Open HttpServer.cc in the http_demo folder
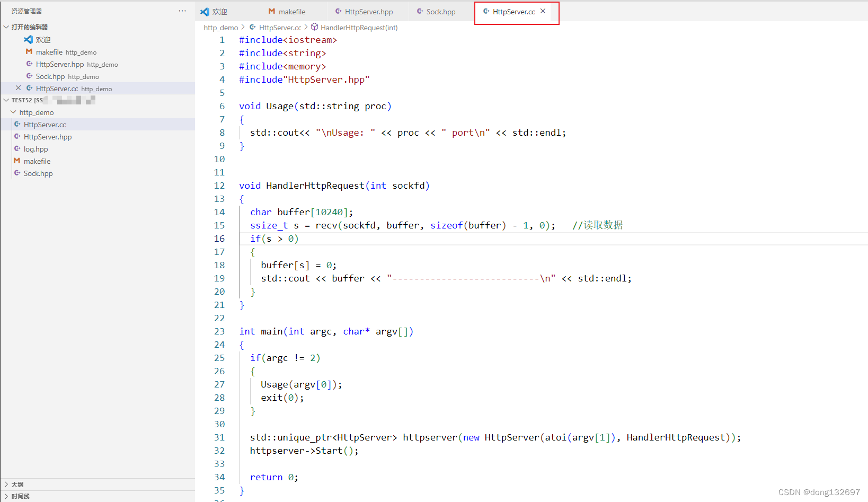The height and width of the screenshot is (502, 868). click(x=98, y=125)
